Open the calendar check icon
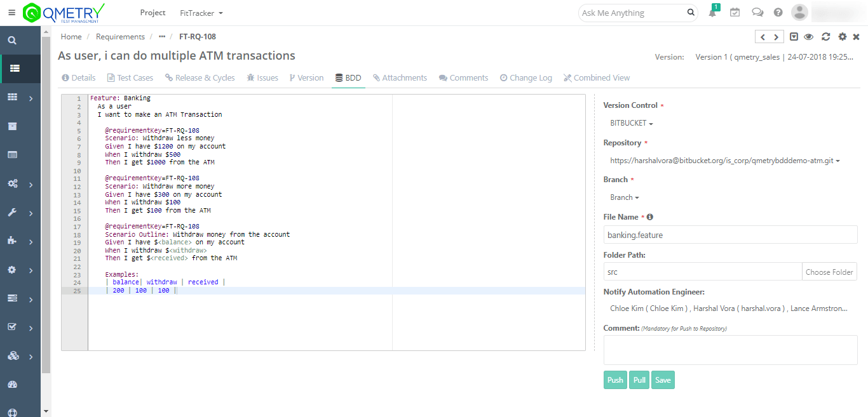868x417 pixels. tap(735, 12)
